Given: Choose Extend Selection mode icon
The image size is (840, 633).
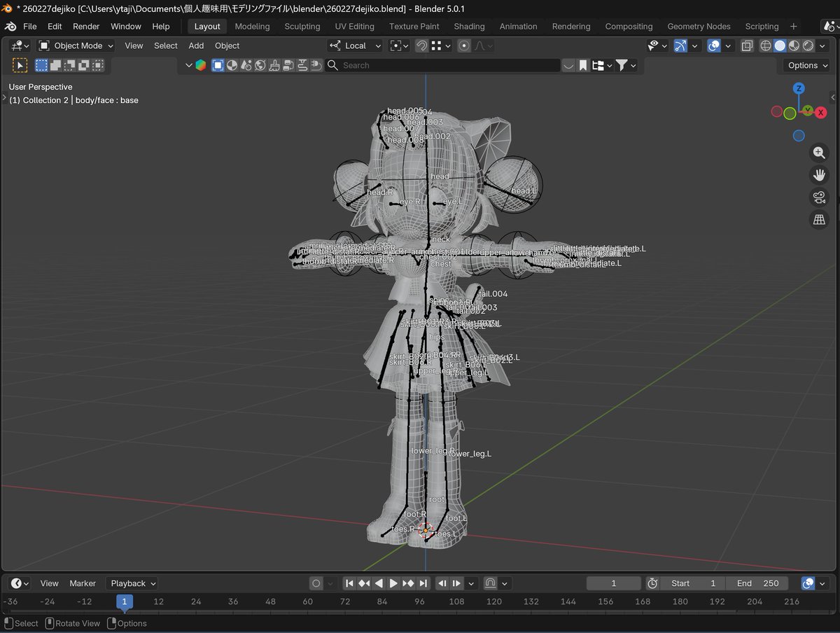Looking at the screenshot, I should [x=56, y=65].
